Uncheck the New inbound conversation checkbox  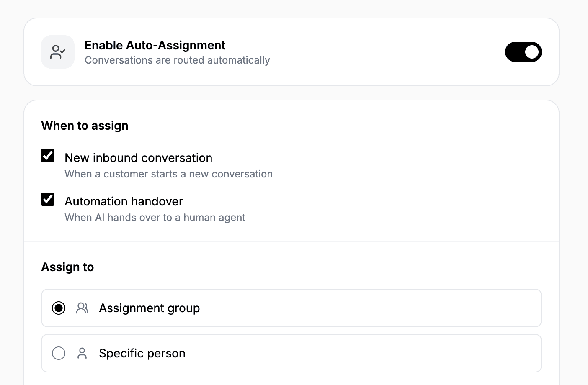(x=48, y=156)
